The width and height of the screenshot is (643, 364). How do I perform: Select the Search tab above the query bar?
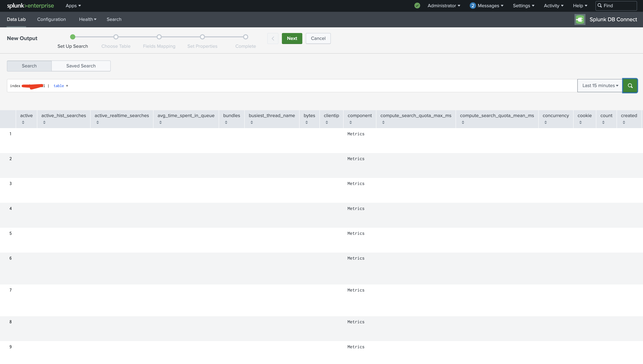click(29, 66)
